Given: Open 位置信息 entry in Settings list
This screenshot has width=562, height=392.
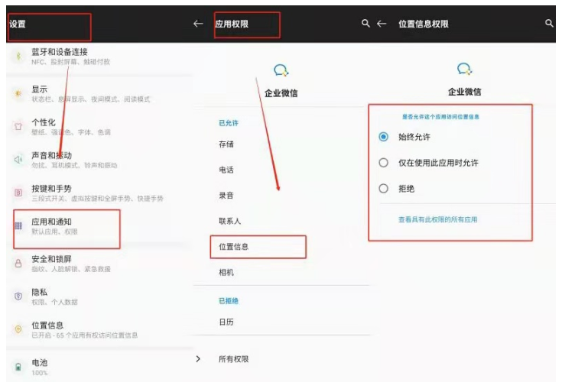Looking at the screenshot, I should pyautogui.click(x=100, y=329).
